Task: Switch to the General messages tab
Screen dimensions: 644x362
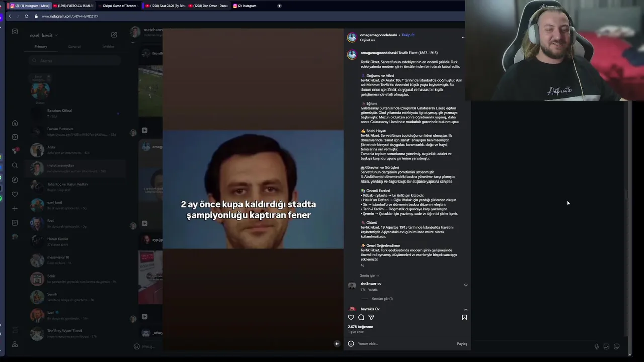Action: [x=74, y=47]
